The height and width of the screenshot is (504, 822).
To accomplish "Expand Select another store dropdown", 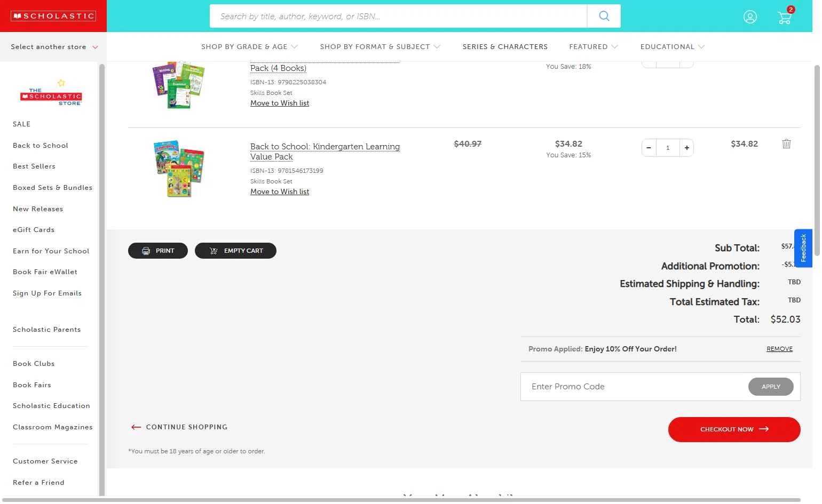I will (54, 47).
